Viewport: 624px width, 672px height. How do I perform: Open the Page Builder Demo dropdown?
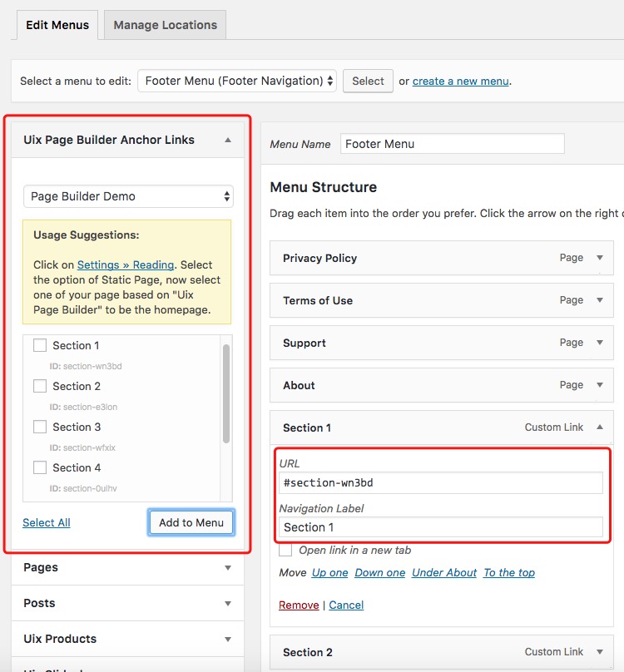point(128,196)
